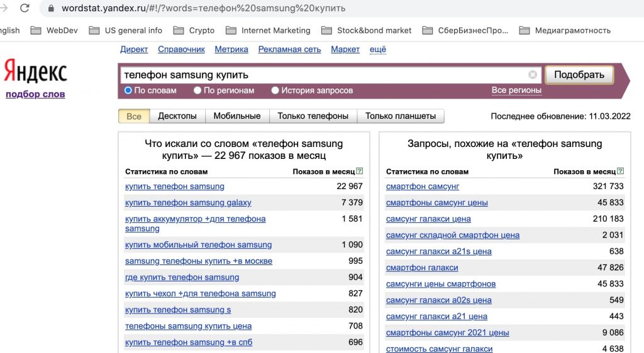Image resolution: width=644 pixels, height=353 pixels.
Task: Click the подбор слов link
Action: (35, 94)
